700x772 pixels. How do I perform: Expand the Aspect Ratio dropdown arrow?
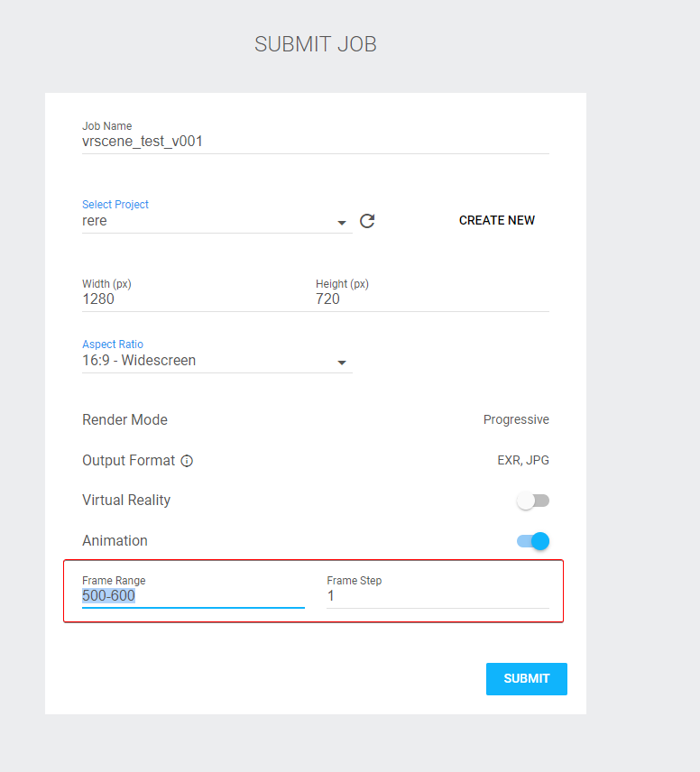341,363
